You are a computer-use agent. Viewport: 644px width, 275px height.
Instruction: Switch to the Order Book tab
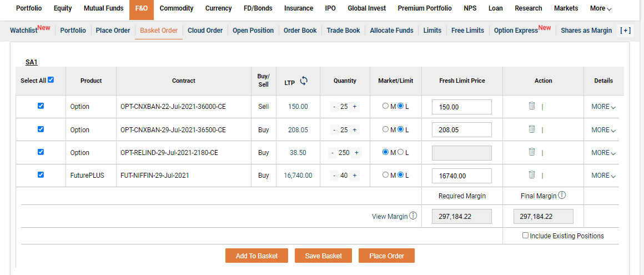click(x=300, y=31)
